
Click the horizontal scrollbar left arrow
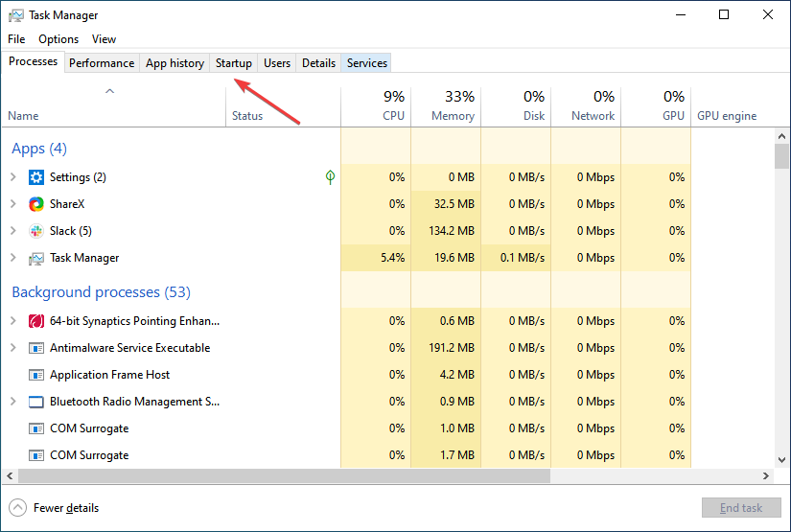(x=10, y=476)
